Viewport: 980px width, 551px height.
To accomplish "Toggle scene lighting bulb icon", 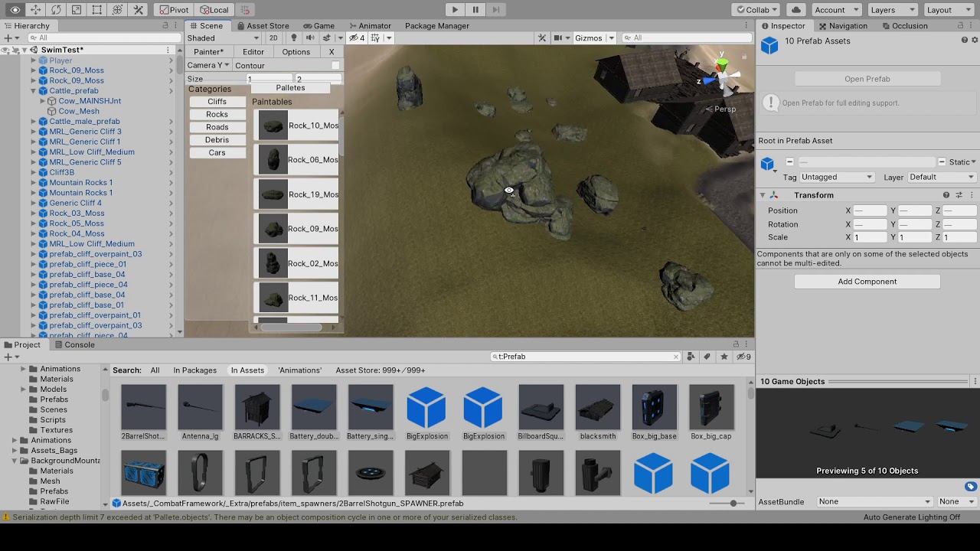I will tap(294, 37).
